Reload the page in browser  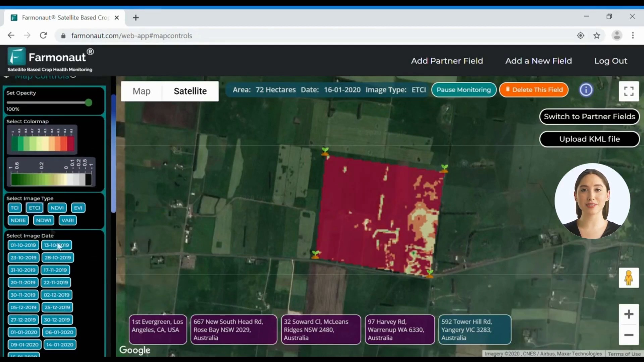43,36
